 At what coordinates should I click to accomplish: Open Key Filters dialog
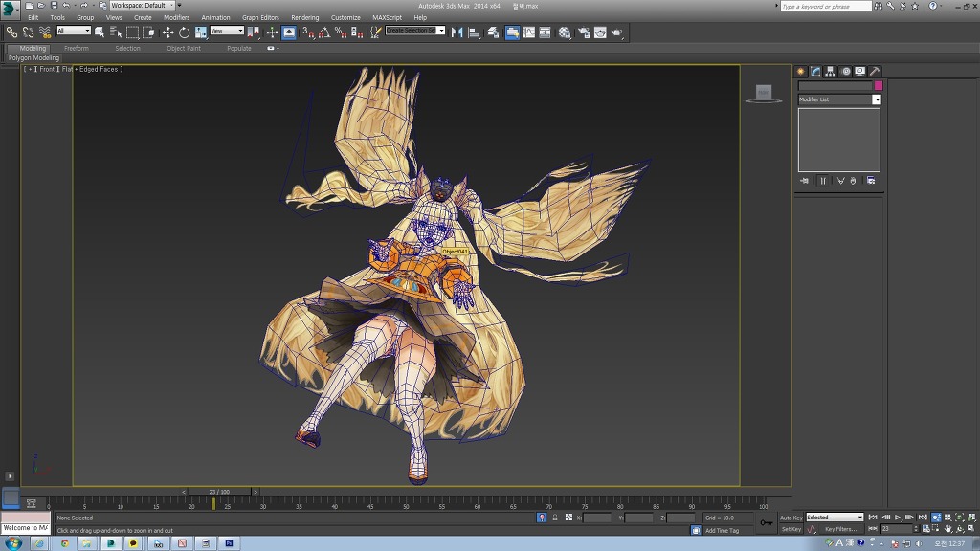(840, 529)
